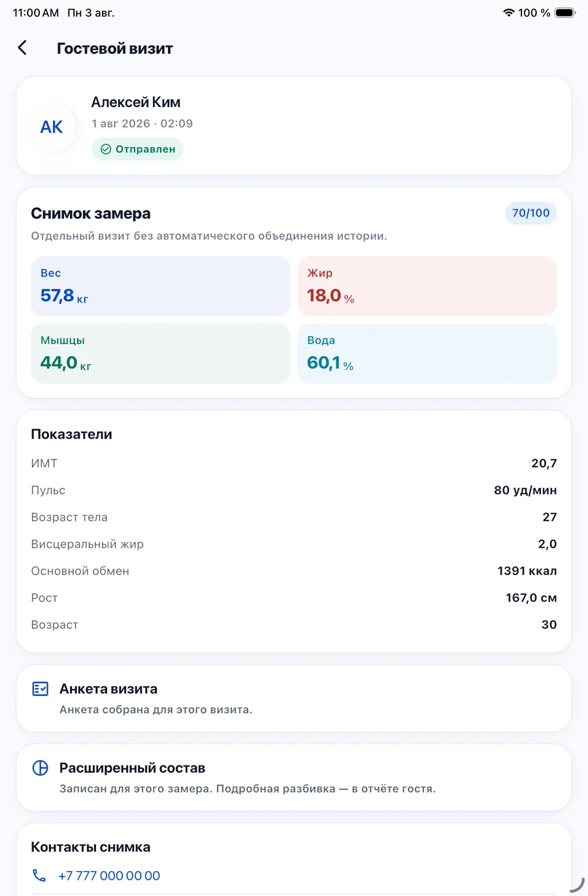588x896 pixels.
Task: Tap the checkmark icon in Отправлен badge
Action: click(x=106, y=149)
